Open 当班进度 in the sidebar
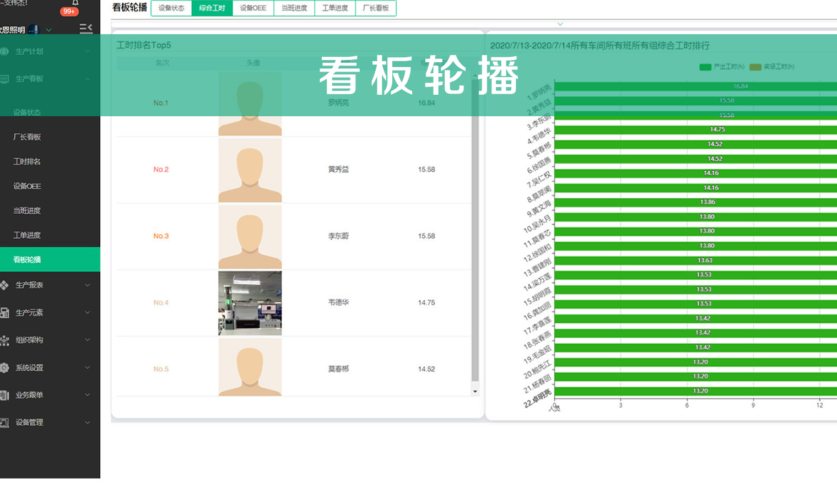 [27, 210]
